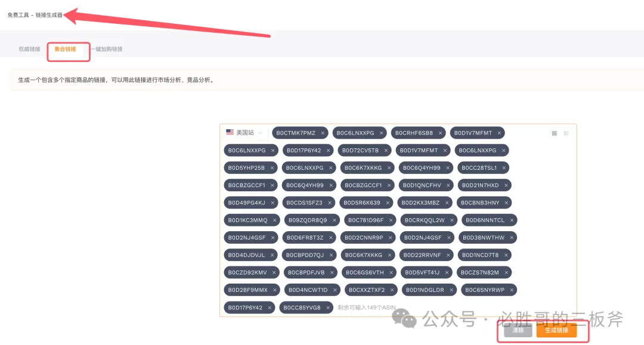644x345 pixels.
Task: Select the B0C6SNYRWP tag label
Action: (x=485, y=290)
